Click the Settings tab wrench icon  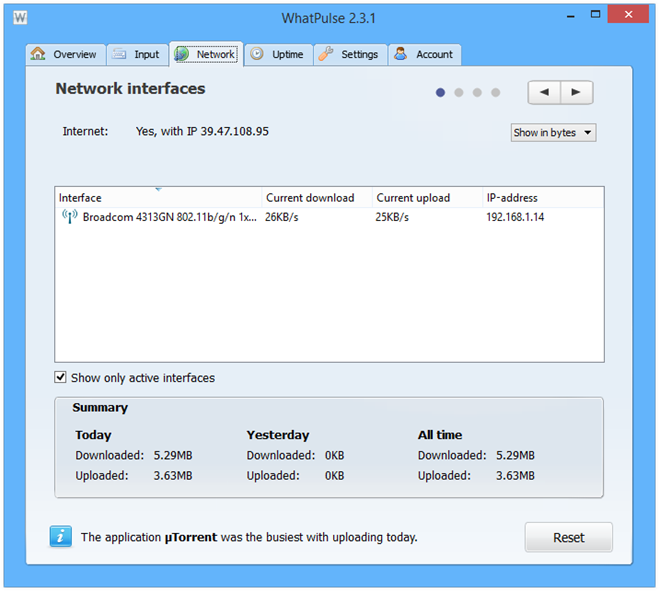click(x=326, y=54)
